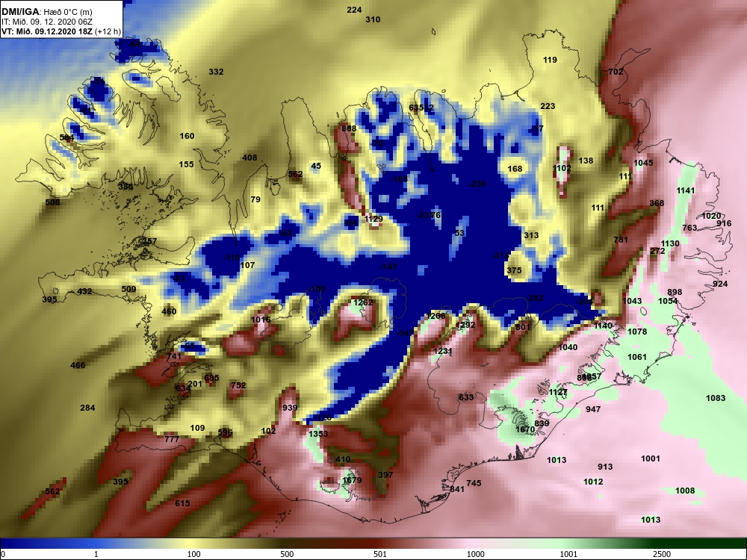Click the value 460 on the map
Viewport: 747px width, 560px height.
(x=169, y=312)
